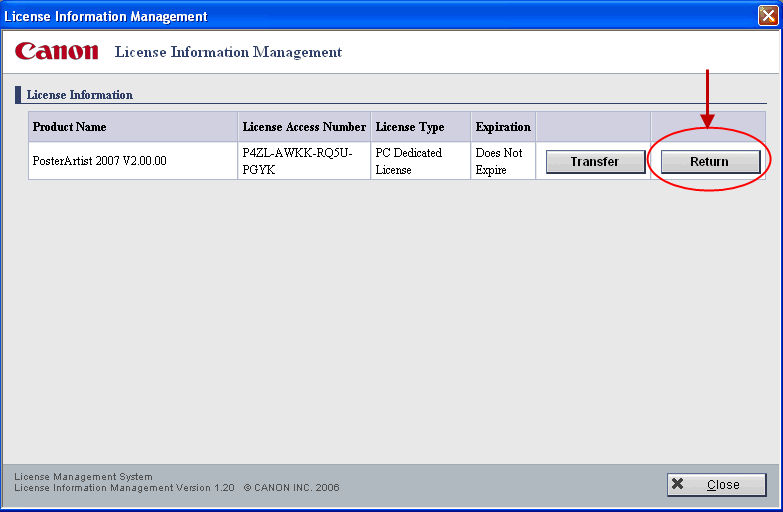Select the License Access Number column header
Screen dimensions: 783x512
pos(304,127)
